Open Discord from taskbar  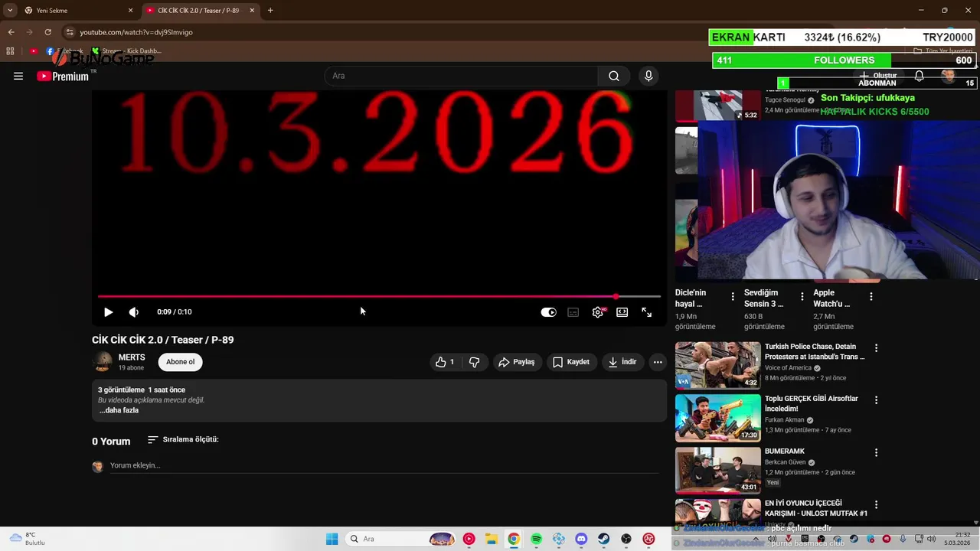coord(581,539)
